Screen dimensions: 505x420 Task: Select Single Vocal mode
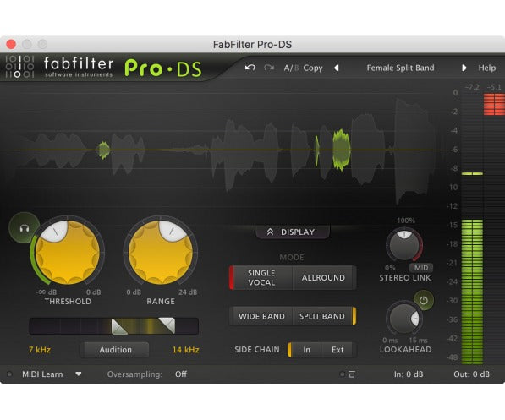[x=261, y=278]
